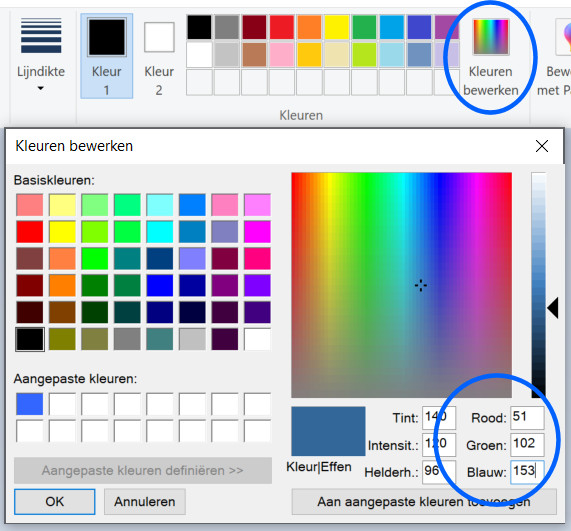Viewport: 571px width, 531px height.
Task: Click the Rood value input field
Action: (x=527, y=417)
